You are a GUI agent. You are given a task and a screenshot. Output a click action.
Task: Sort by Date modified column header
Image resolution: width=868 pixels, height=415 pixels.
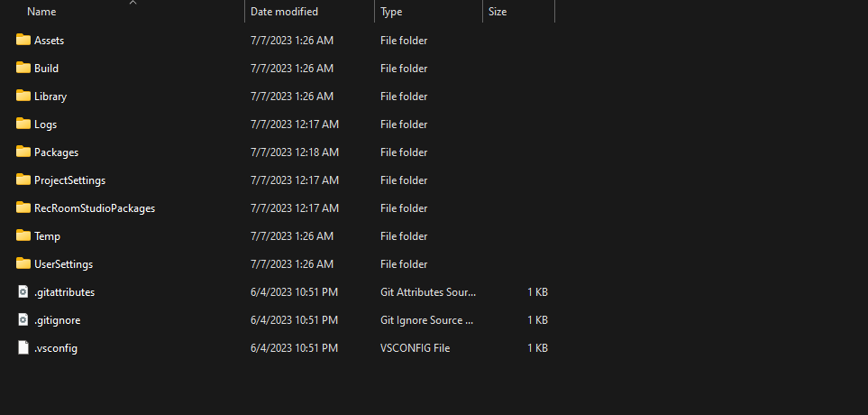click(x=284, y=12)
